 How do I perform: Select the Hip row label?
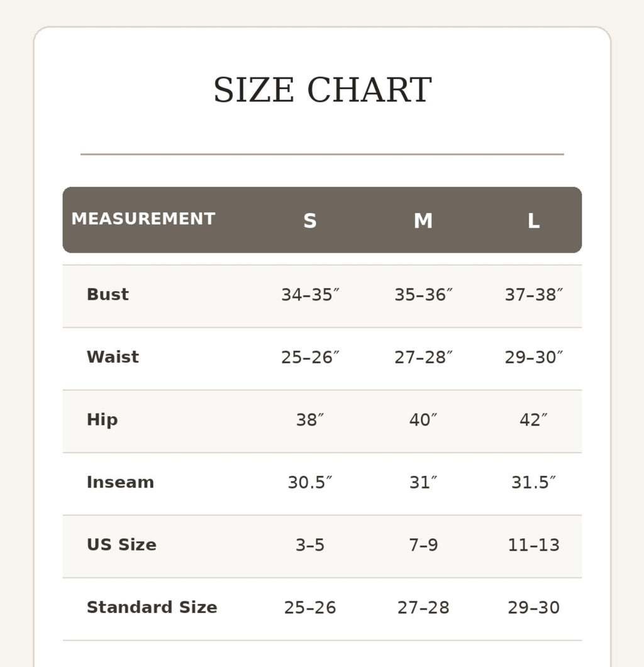102,420
